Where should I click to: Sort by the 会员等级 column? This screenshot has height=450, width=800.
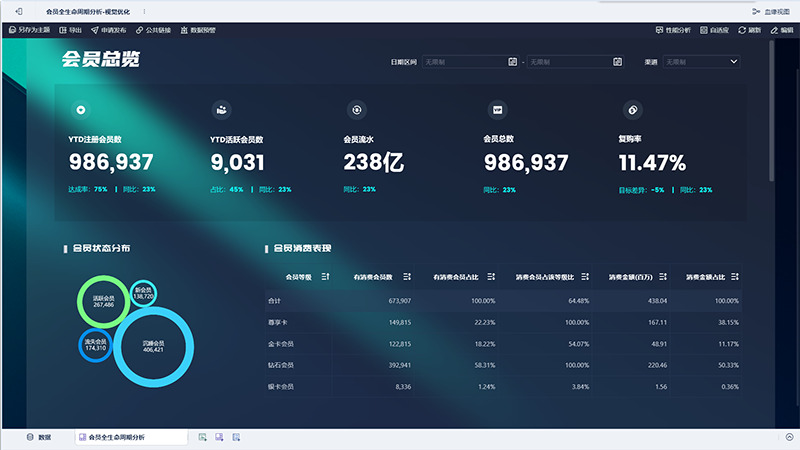pyautogui.click(x=326, y=277)
